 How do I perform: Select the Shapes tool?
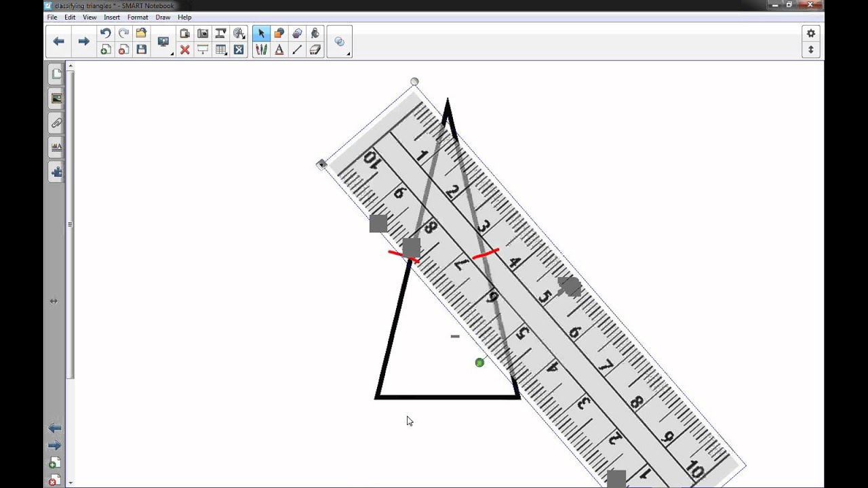[x=279, y=33]
